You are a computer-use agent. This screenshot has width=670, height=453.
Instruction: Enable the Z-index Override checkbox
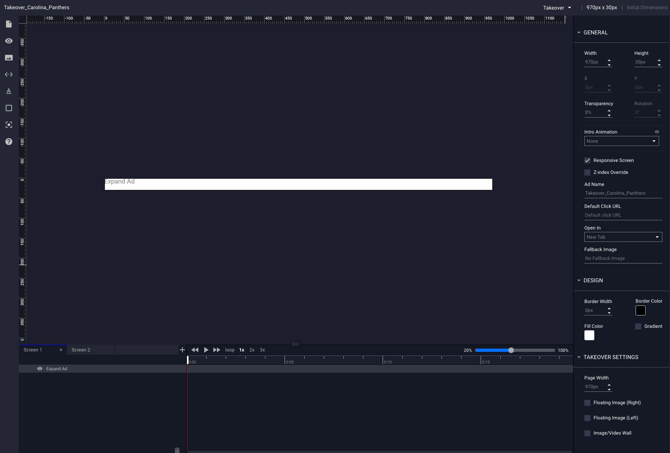[x=587, y=172]
